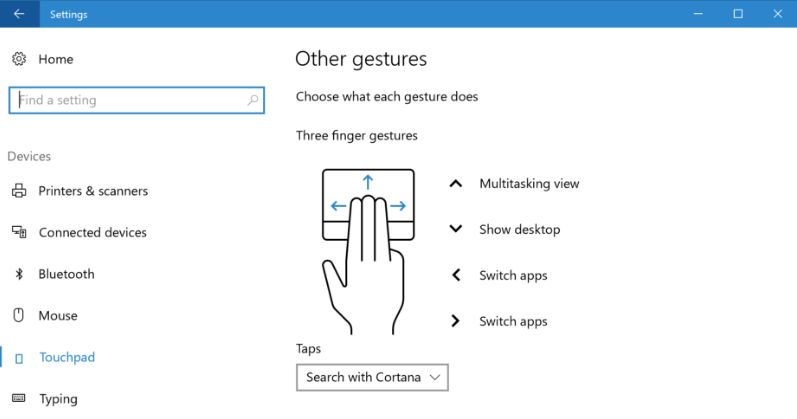This screenshot has width=797, height=419.
Task: Select the Touchpad sidebar label
Action: 66,357
